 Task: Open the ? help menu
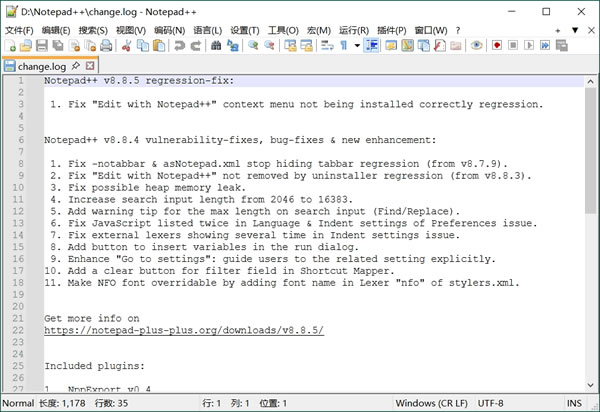458,30
